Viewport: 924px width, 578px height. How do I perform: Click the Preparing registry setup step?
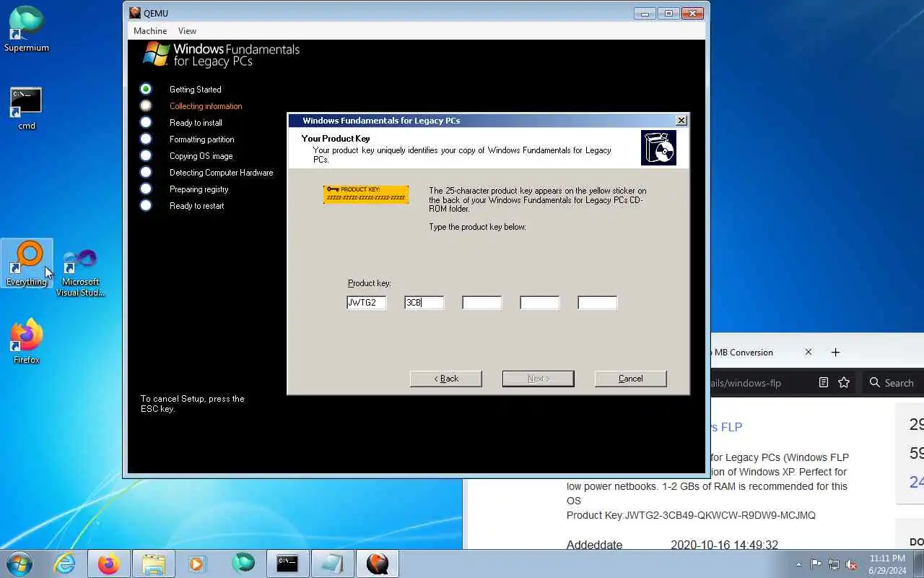point(199,189)
